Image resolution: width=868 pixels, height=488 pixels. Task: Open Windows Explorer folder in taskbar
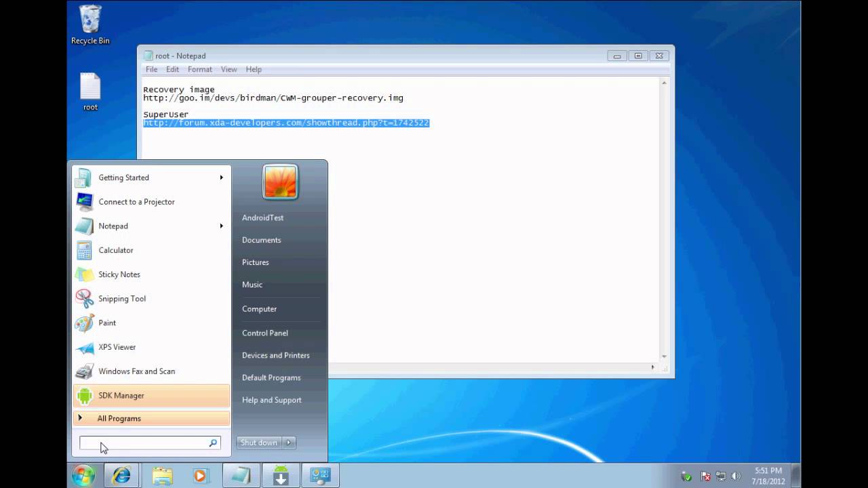162,475
